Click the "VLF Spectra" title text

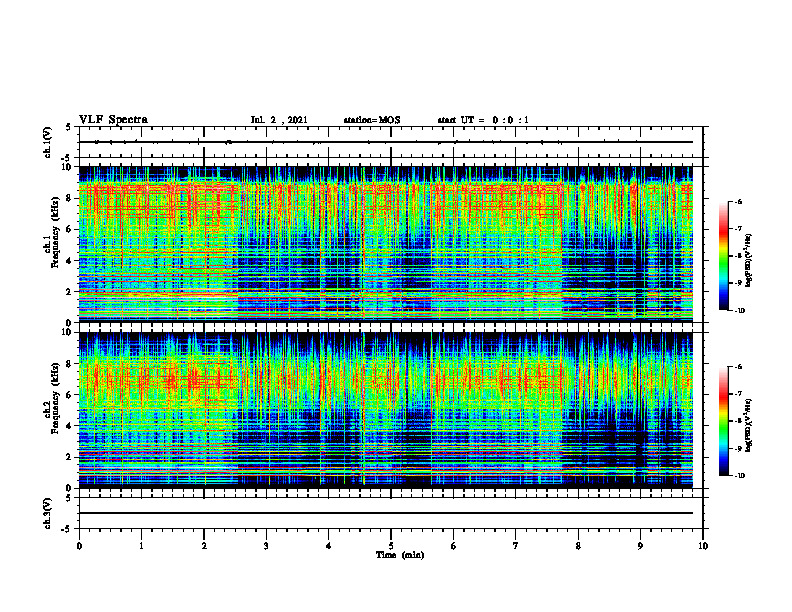[x=113, y=120]
